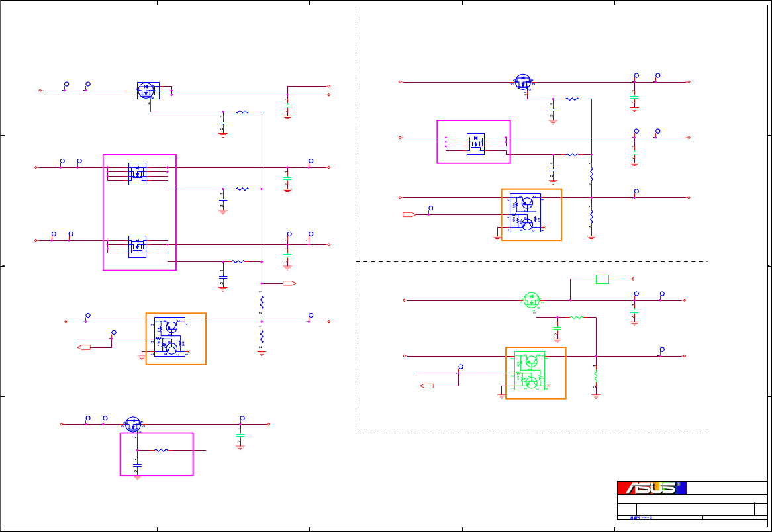Click the green dual-transistor module in orange box
The image size is (772, 532).
pyautogui.click(x=530, y=371)
